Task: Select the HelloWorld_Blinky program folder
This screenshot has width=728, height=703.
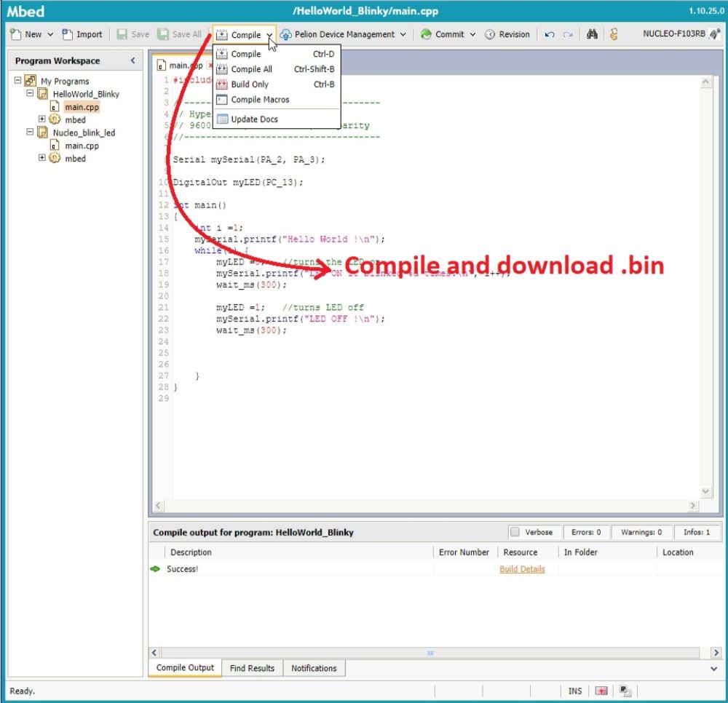Action: [85, 94]
